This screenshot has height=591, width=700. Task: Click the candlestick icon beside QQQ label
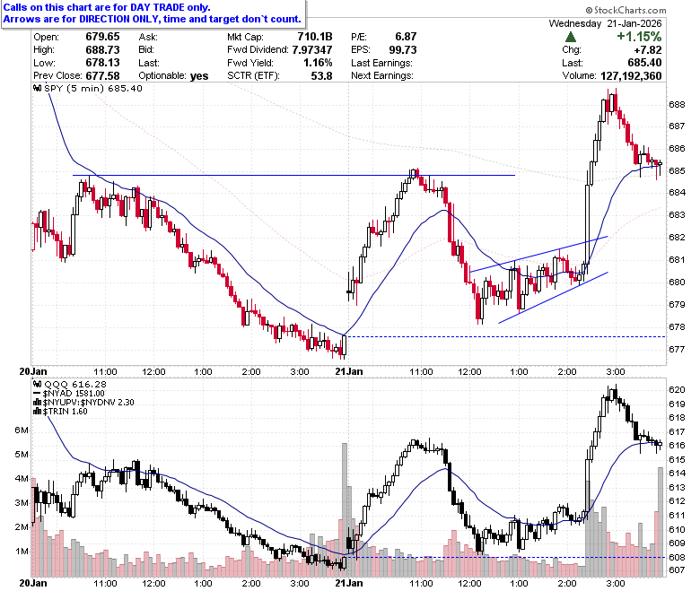click(x=38, y=384)
